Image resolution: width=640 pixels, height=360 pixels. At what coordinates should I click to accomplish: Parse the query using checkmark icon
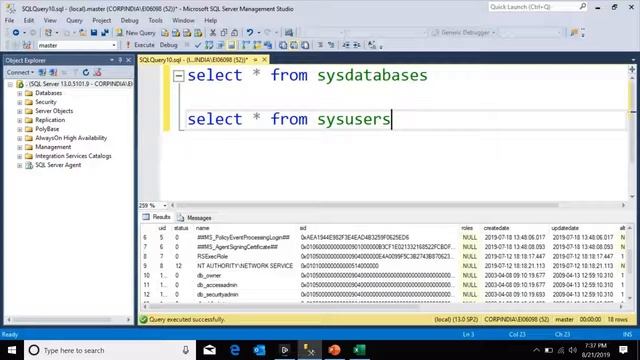(198, 45)
